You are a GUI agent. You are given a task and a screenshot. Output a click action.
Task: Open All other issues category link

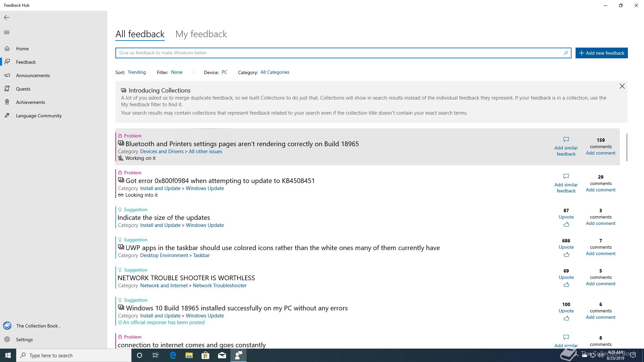205,152
